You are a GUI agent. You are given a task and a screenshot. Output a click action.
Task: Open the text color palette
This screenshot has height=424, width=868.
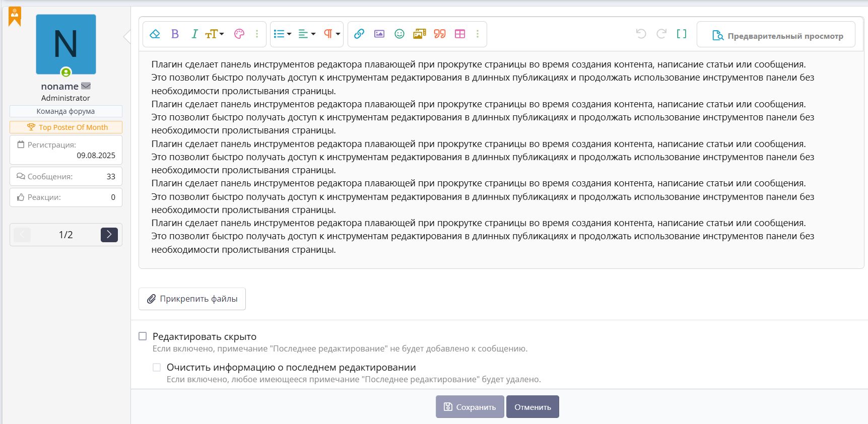(x=239, y=34)
